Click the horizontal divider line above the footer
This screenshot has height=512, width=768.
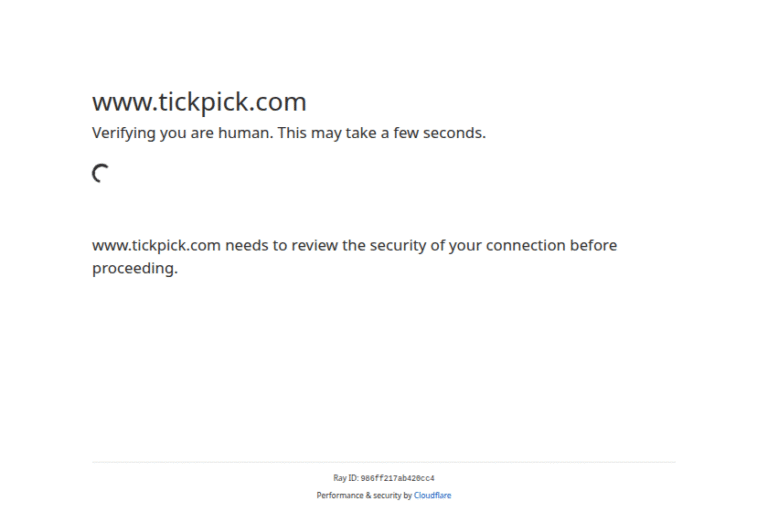click(383, 462)
